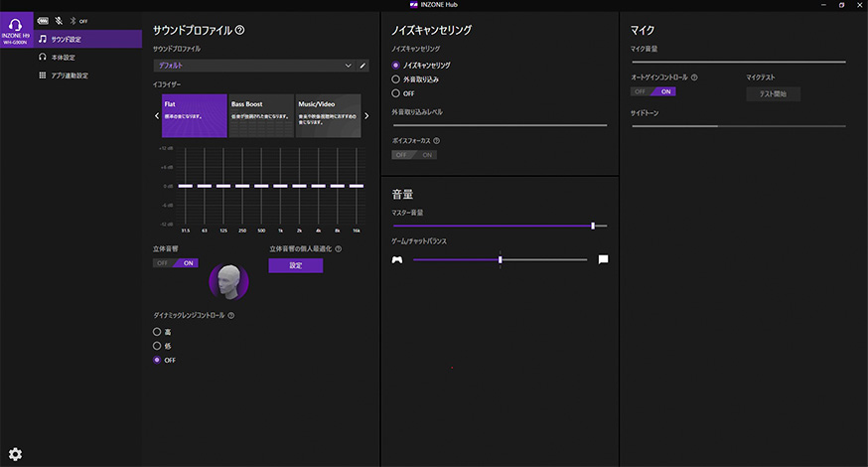Image resolution: width=868 pixels, height=467 pixels.
Task: Click the マスター音量 master volume slider handle
Action: [593, 226]
